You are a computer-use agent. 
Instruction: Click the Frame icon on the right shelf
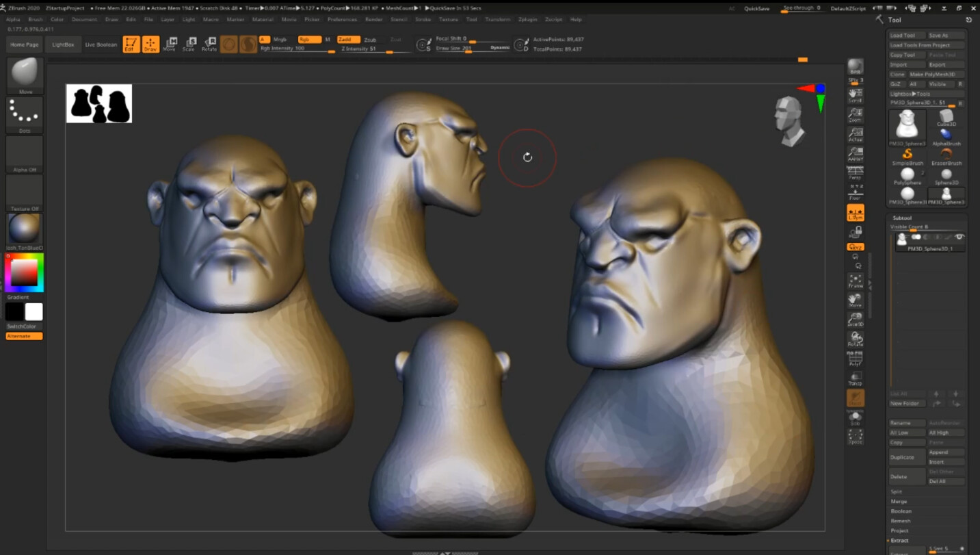pyautogui.click(x=856, y=280)
